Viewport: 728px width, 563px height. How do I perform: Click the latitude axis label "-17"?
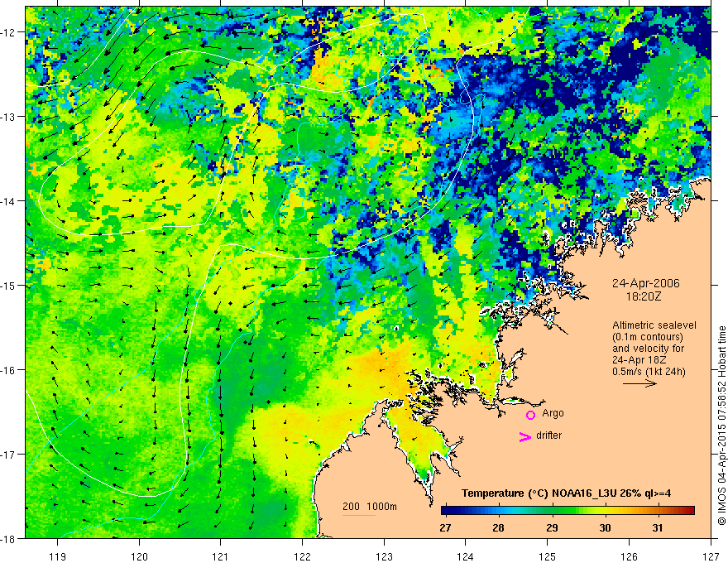coord(8,455)
